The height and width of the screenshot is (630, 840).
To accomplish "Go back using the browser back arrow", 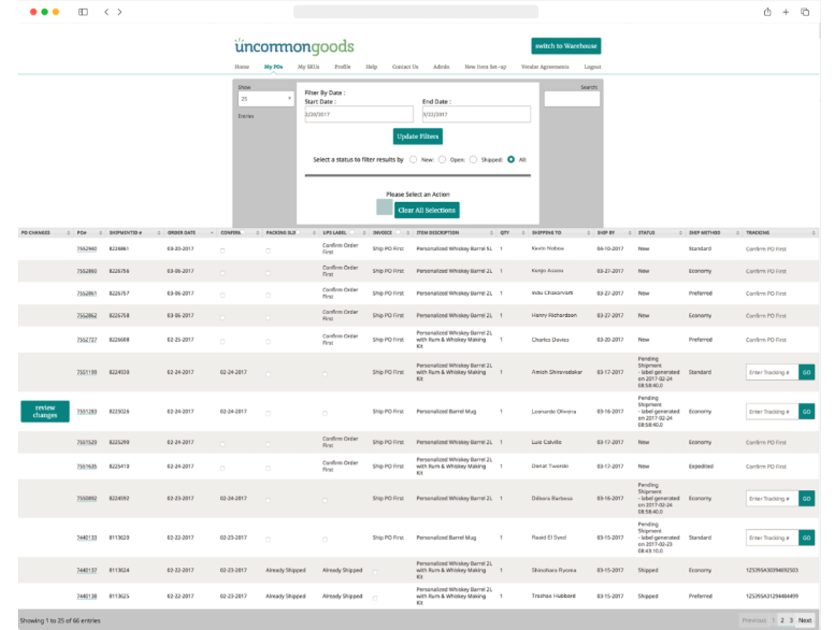I will (106, 12).
